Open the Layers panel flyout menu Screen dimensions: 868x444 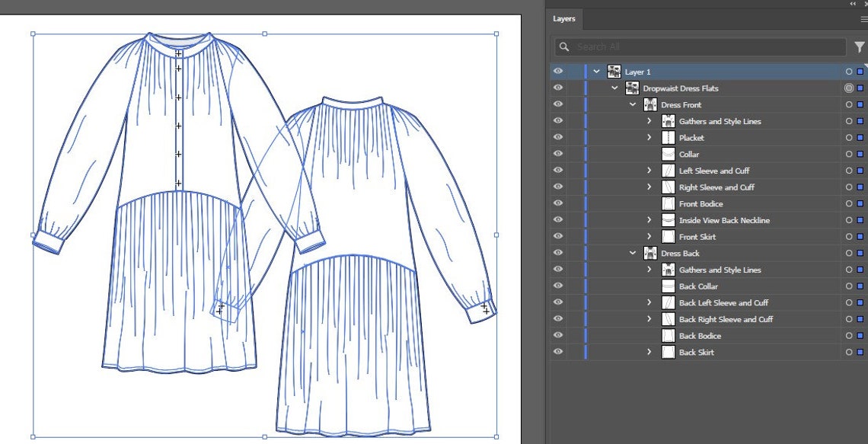863,19
